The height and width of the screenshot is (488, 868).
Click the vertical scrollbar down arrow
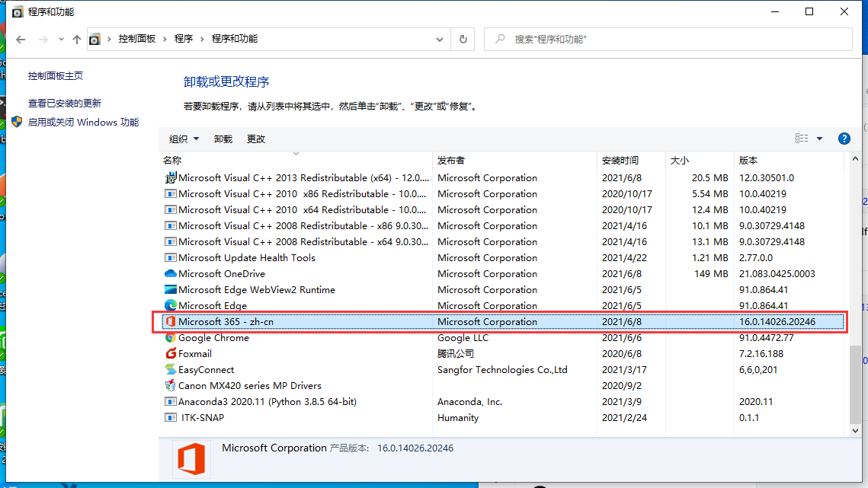coord(855,430)
